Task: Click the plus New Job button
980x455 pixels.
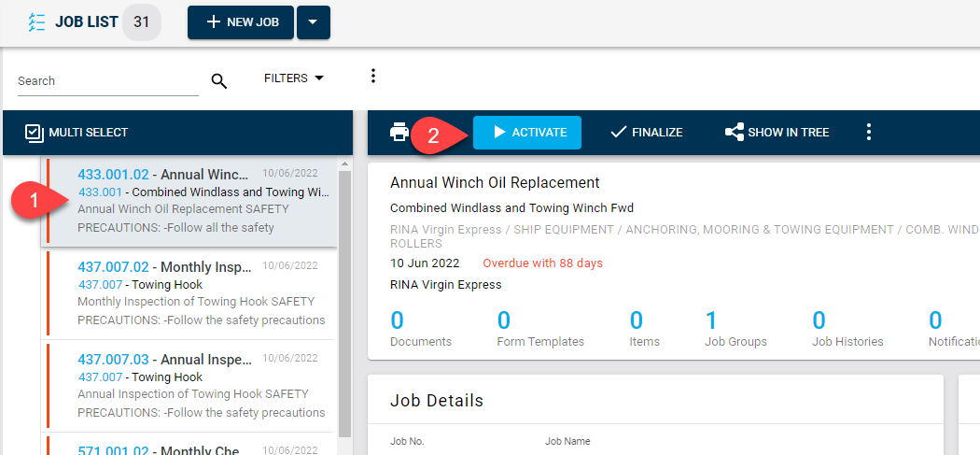Action: coord(241,22)
